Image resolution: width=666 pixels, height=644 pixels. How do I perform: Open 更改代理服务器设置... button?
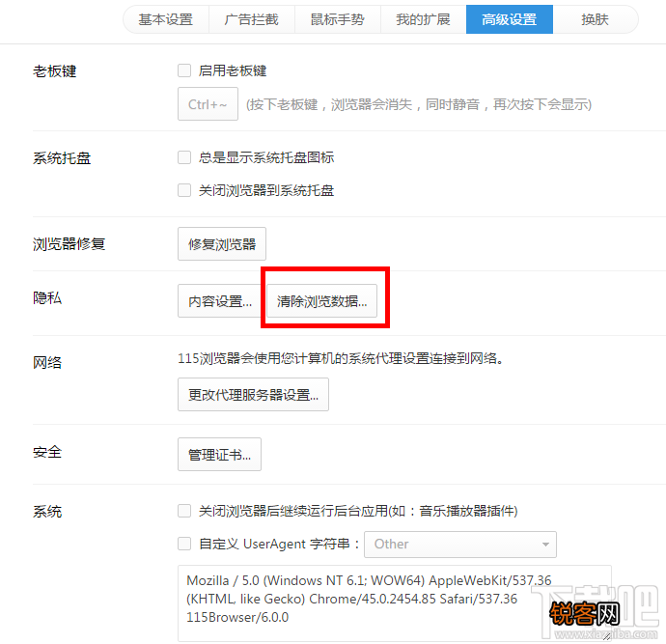(253, 395)
